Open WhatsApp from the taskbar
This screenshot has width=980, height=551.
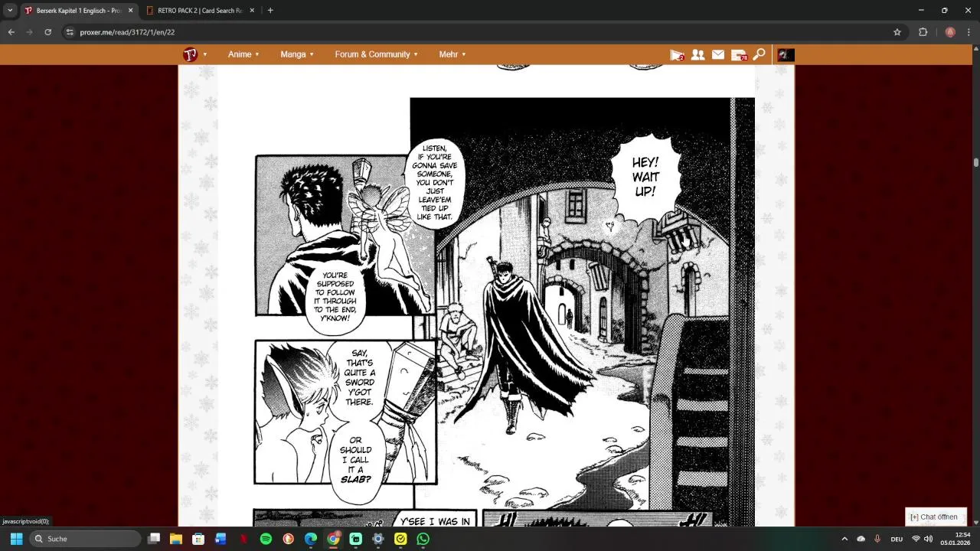click(423, 539)
